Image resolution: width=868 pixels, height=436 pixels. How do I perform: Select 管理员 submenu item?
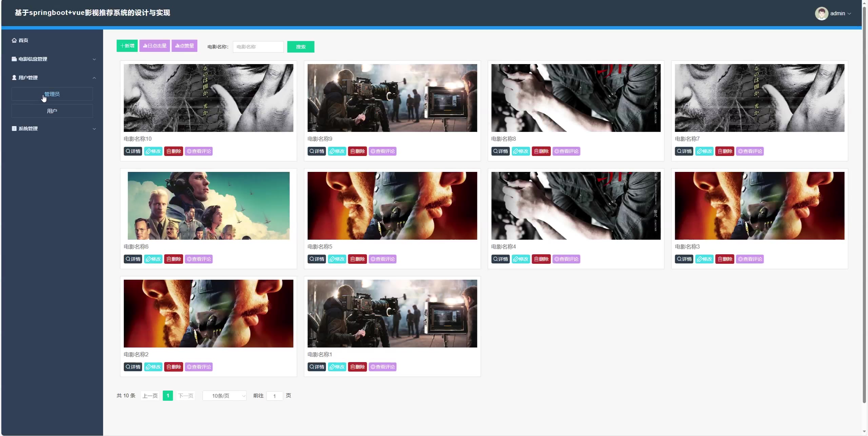click(52, 94)
